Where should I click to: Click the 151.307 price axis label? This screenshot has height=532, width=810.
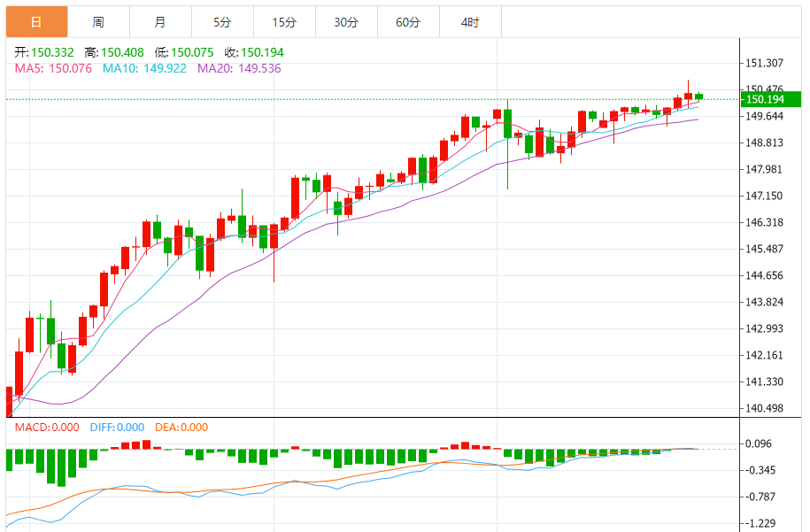coord(764,63)
